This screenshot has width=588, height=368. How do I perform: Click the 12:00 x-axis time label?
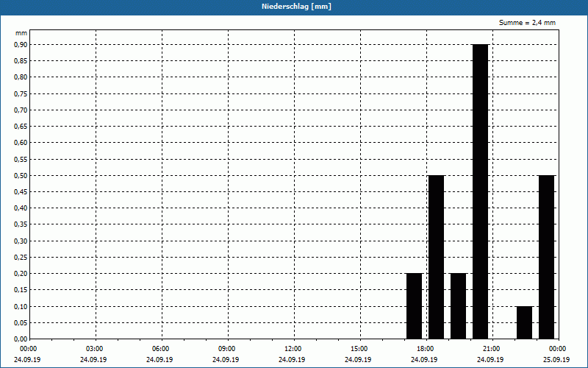[293, 349]
